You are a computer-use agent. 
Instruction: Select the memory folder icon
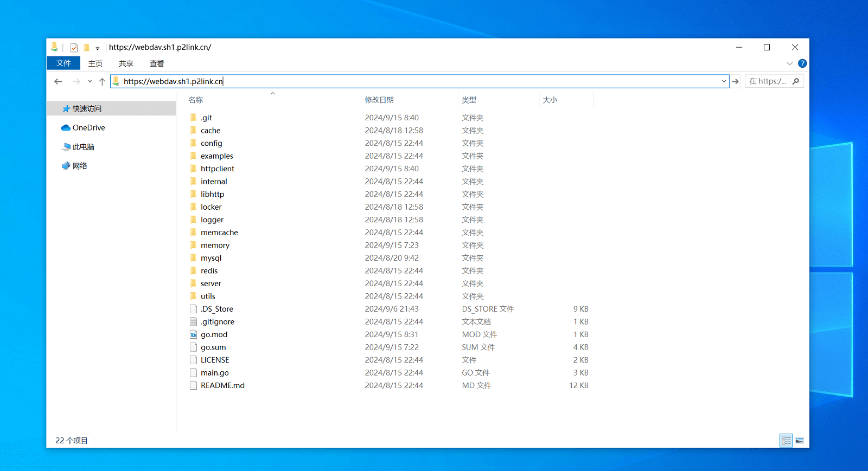[193, 245]
